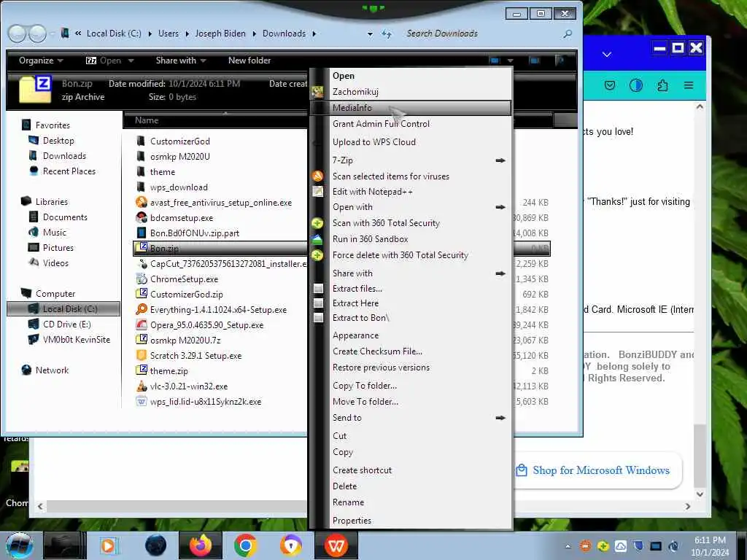Click the archive icon beside Extract Here
Viewport: 747px width, 560px height.
pyautogui.click(x=318, y=303)
